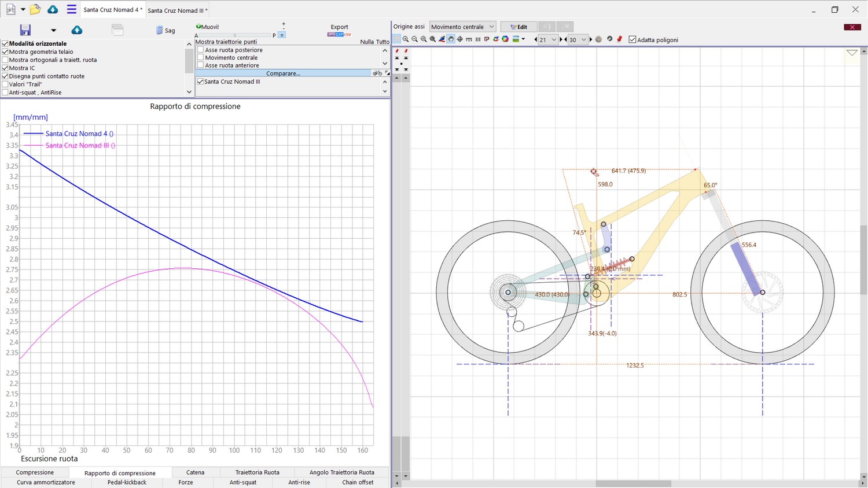
Task: Open dropdown arrow beside save icon
Action: click(53, 30)
